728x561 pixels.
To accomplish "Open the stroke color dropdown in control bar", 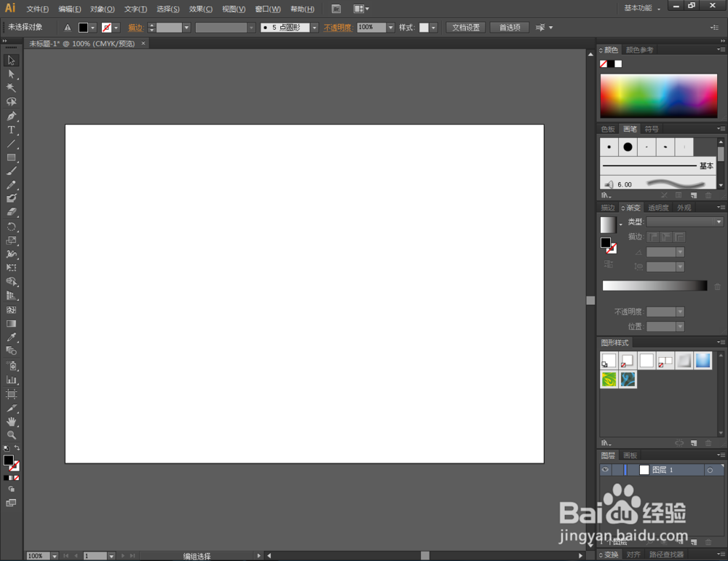I will (116, 28).
